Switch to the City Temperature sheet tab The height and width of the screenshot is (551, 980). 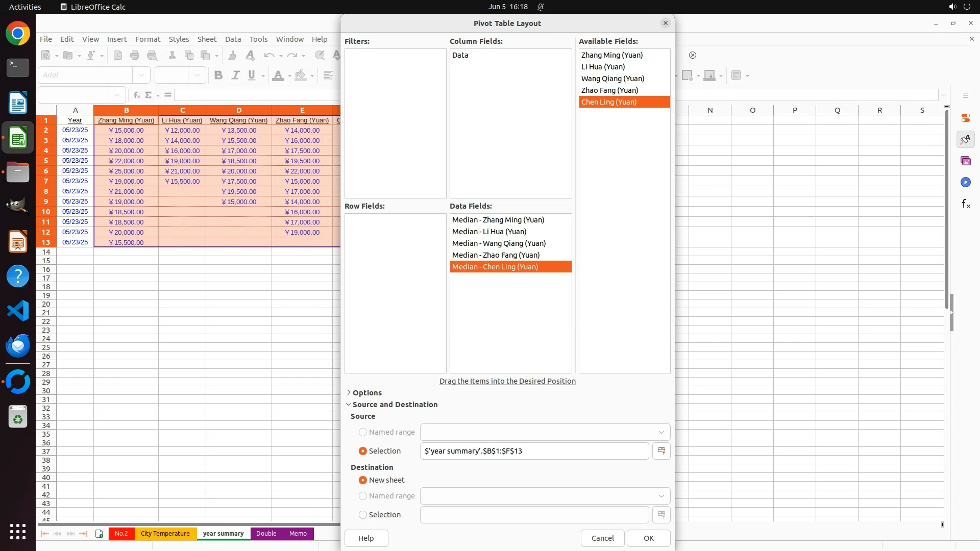(x=165, y=534)
